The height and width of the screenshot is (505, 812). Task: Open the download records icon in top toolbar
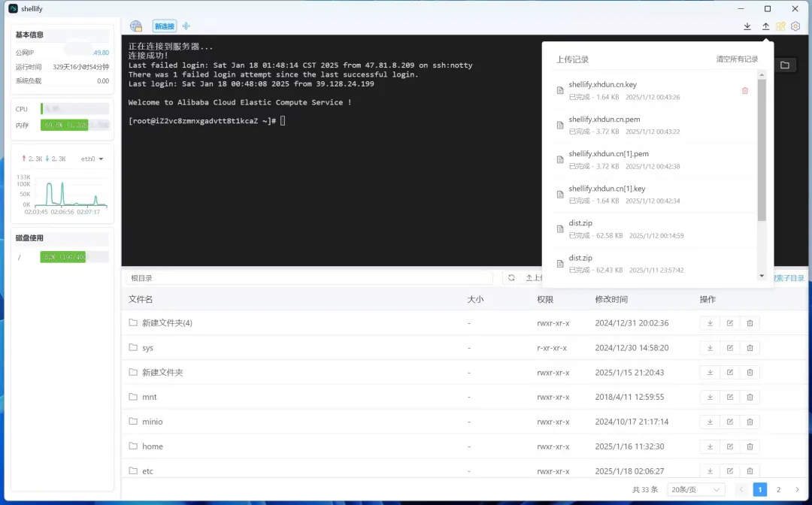point(747,26)
